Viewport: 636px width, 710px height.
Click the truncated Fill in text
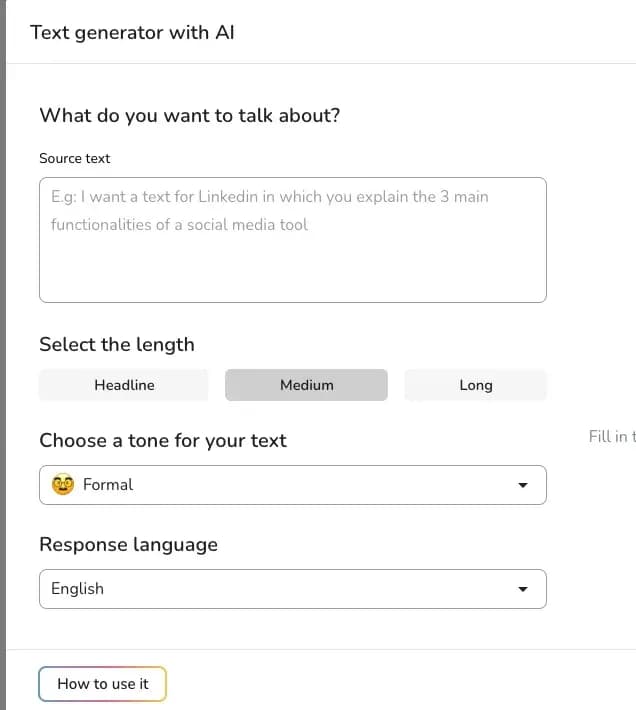click(612, 437)
